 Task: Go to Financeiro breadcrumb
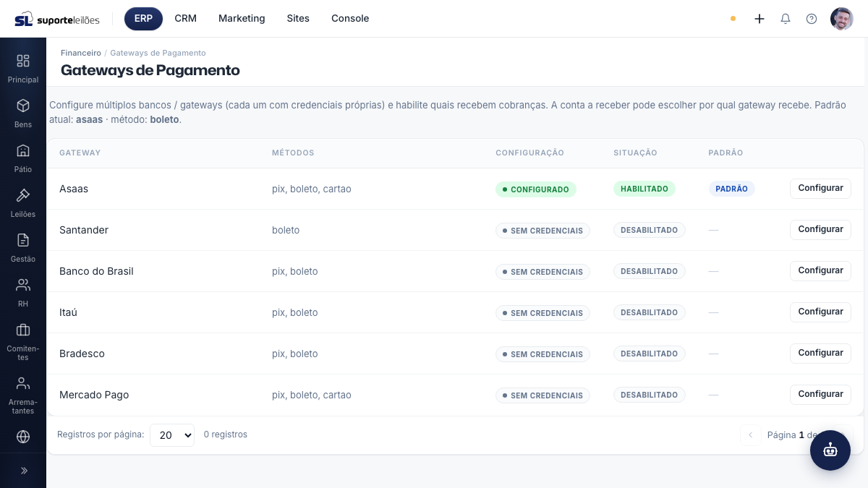click(x=81, y=53)
